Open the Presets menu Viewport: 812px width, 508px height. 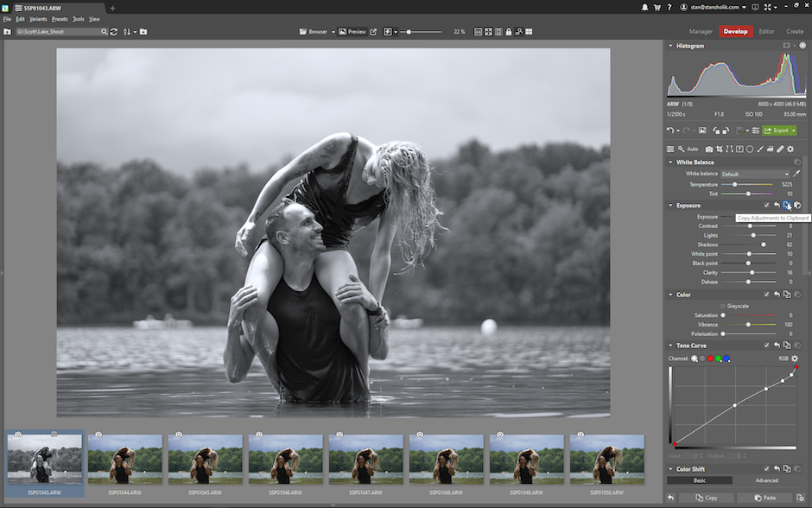(60, 19)
